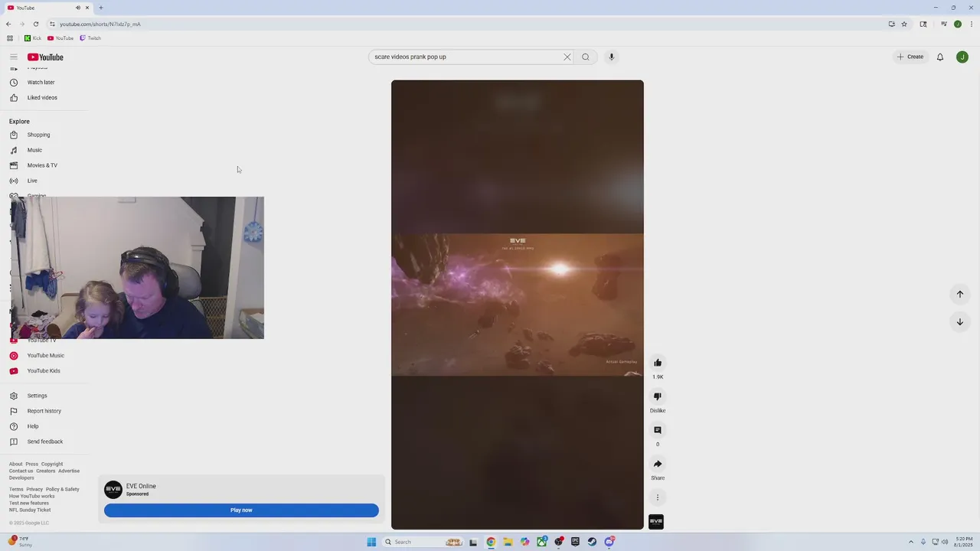Skip to the next short with down arrow
Image resolution: width=980 pixels, height=551 pixels.
pyautogui.click(x=959, y=322)
